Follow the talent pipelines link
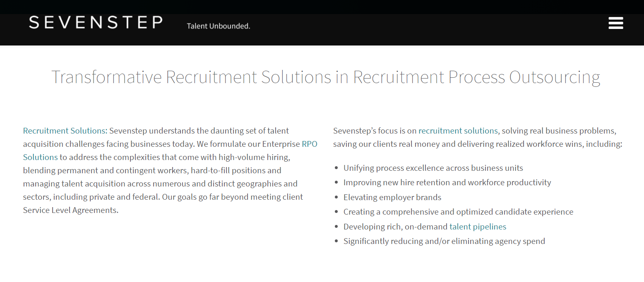This screenshot has width=644, height=282. coord(478,227)
